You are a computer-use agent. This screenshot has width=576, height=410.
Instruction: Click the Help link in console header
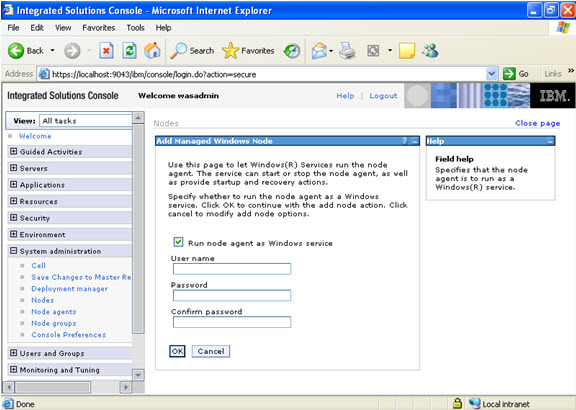tap(345, 96)
